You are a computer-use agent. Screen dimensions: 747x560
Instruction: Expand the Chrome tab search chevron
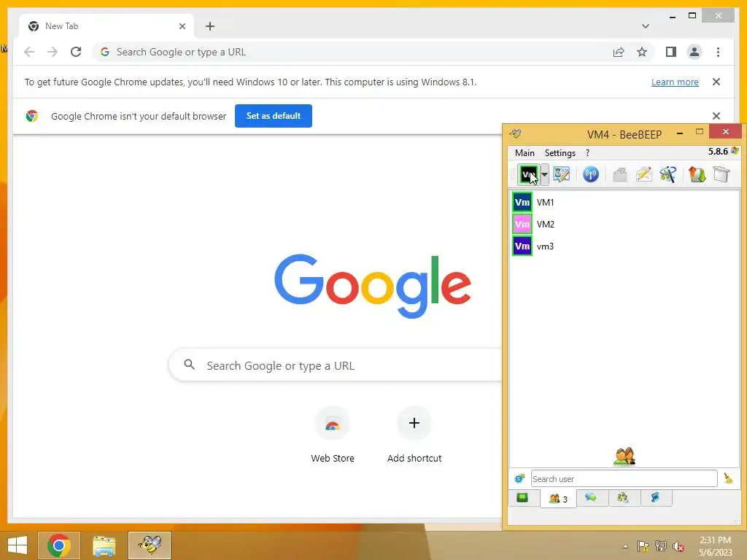click(645, 26)
